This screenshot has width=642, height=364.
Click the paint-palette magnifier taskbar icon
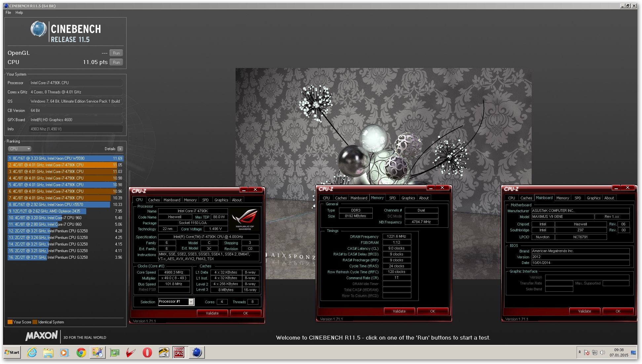[x=98, y=352]
